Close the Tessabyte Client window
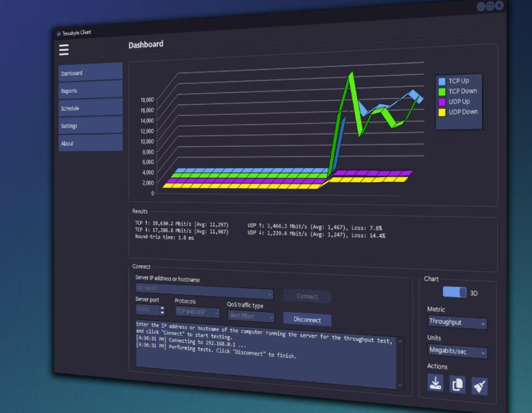532x413 pixels. click(499, 5)
